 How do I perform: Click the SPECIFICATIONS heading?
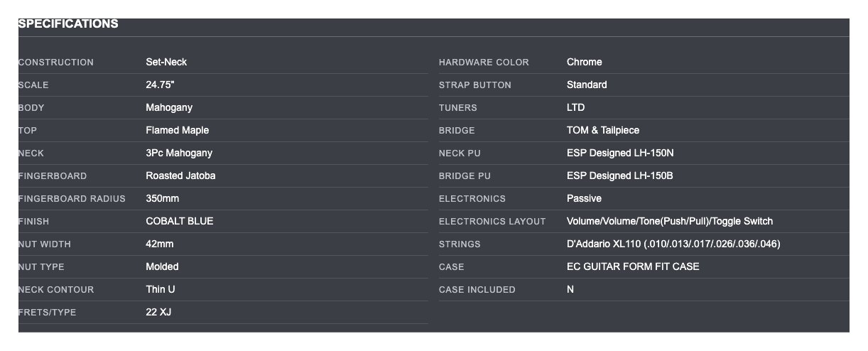(x=68, y=24)
